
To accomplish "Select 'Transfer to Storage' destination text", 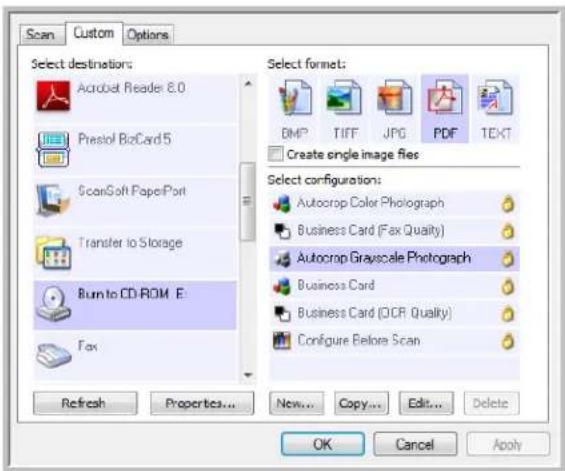I will click(130, 243).
